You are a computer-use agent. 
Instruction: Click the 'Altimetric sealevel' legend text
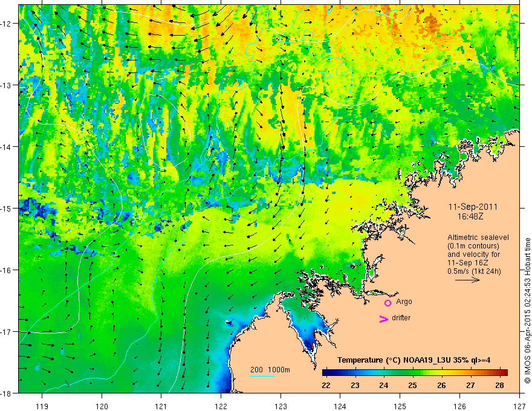(x=478, y=238)
